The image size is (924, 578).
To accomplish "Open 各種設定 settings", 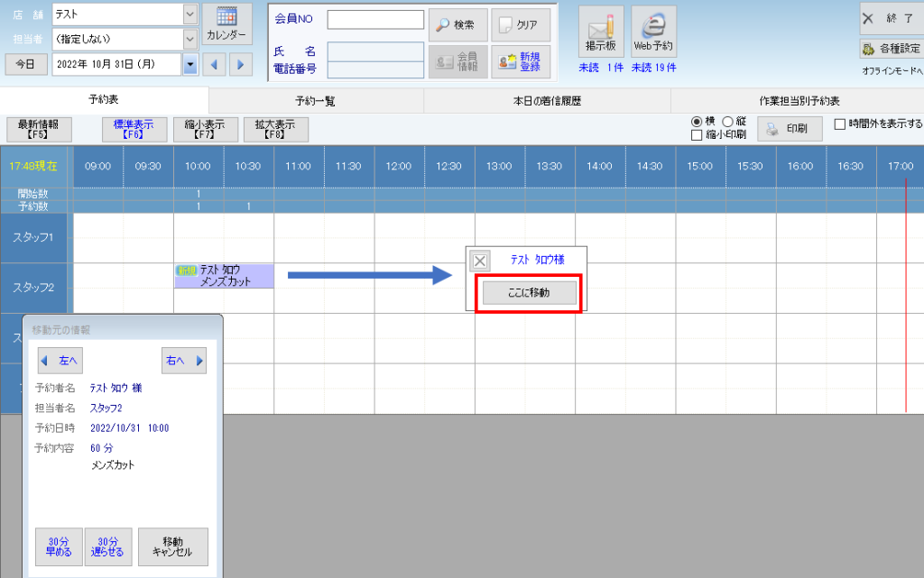I will (x=892, y=50).
